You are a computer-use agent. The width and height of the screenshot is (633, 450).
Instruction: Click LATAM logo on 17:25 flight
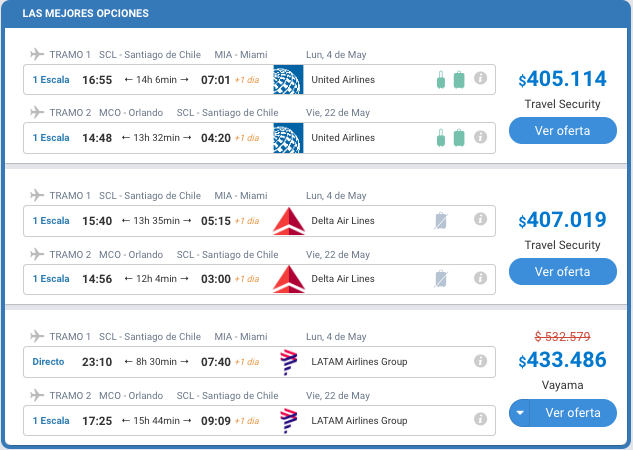[288, 421]
